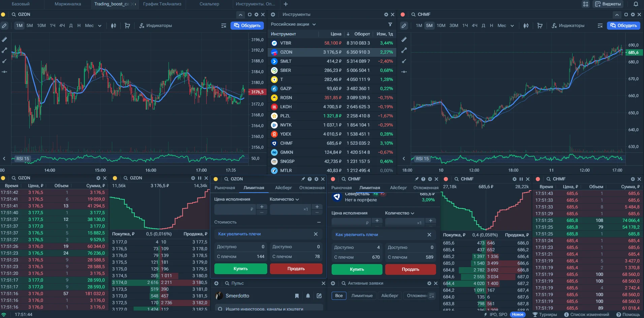This screenshot has height=318, width=644.
Task: Click yellow link-group dot on OZON chart
Action: pos(3,15)
